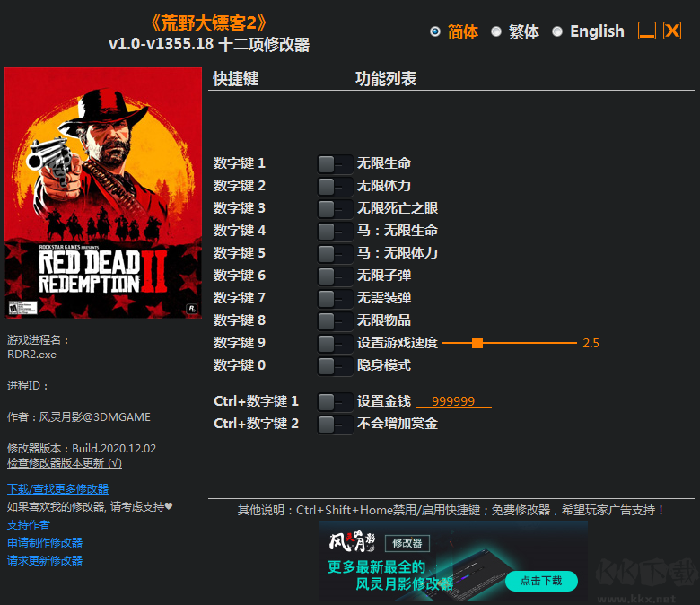Enable 不会增加赏金 toggle
This screenshot has width=700, height=605.
pyautogui.click(x=335, y=425)
